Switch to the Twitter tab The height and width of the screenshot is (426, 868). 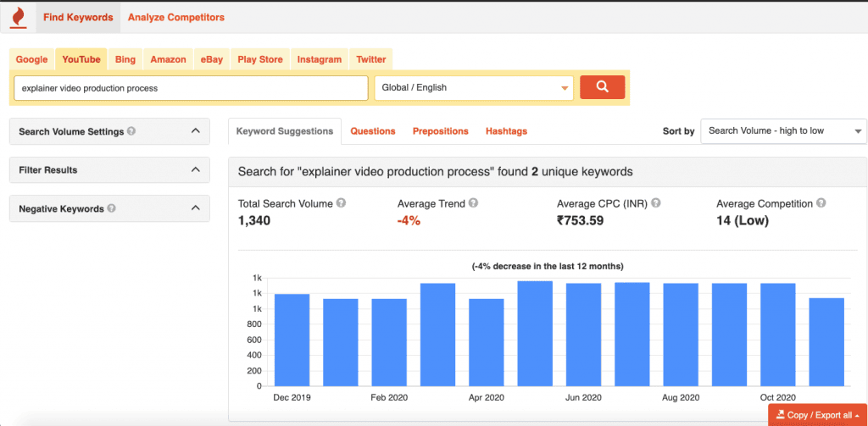371,59
